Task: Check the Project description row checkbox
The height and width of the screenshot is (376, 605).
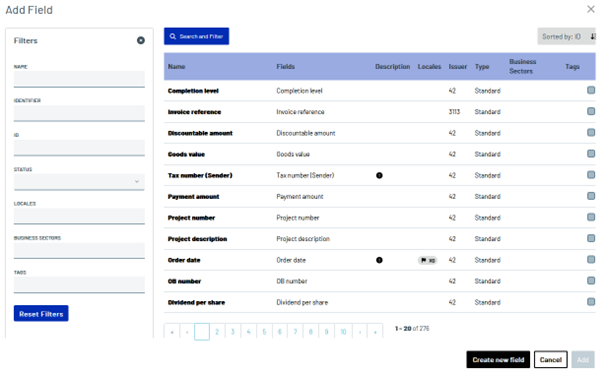Action: click(591, 238)
